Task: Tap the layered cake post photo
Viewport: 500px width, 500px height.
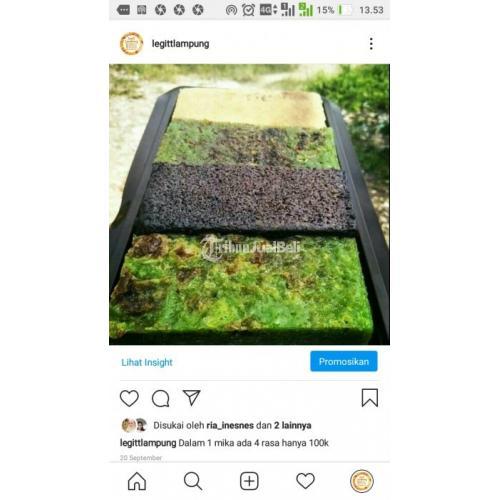Action: 249,204
